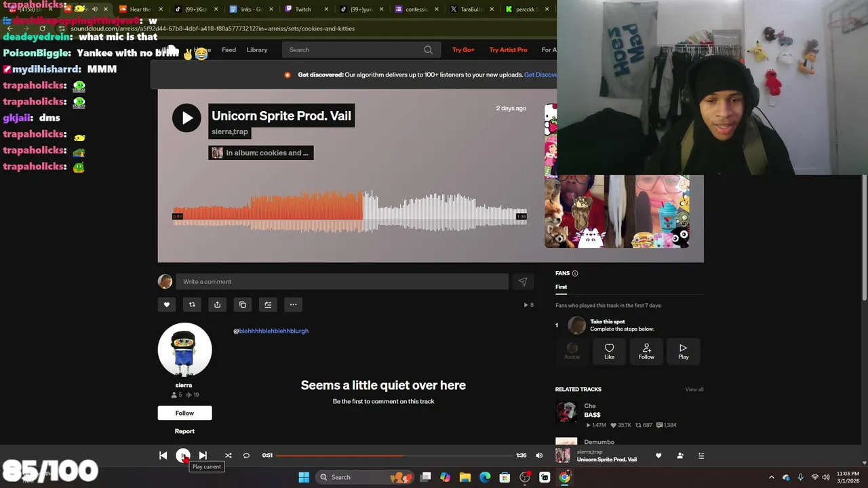Select the First fans tab
The image size is (868, 488).
[561, 287]
